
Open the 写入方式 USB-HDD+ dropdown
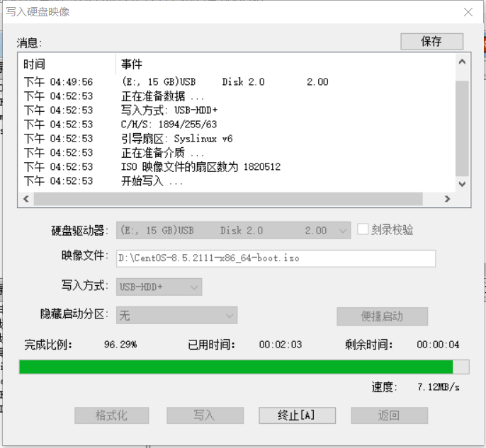159,287
